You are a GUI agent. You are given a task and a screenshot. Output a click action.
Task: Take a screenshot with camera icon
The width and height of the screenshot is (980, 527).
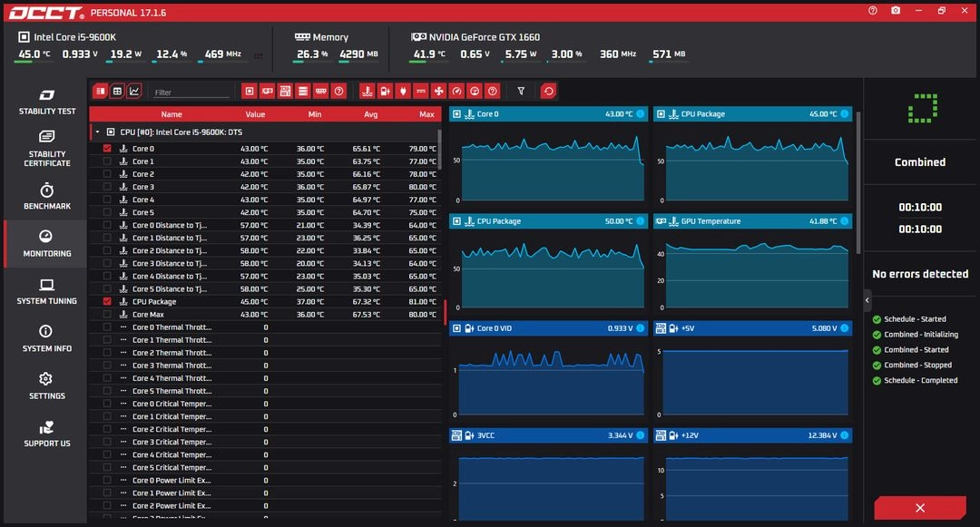(x=896, y=11)
